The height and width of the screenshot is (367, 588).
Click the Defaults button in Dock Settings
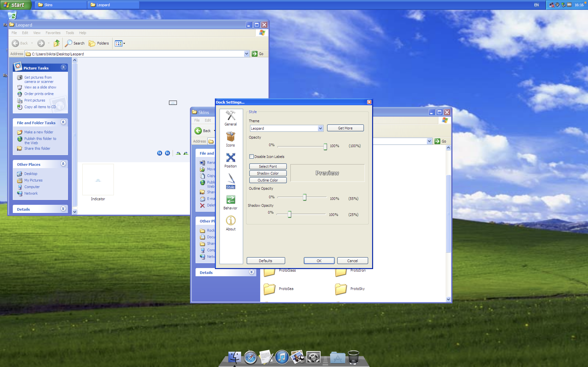265,261
